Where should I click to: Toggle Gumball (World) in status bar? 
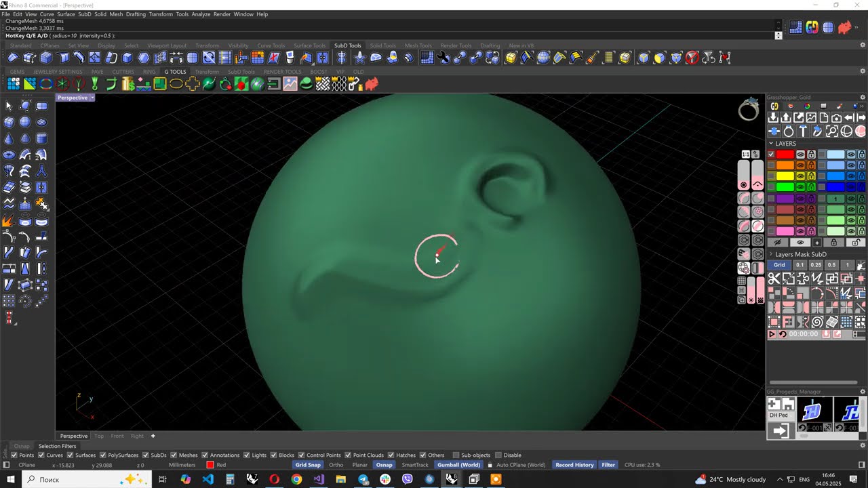(459, 465)
